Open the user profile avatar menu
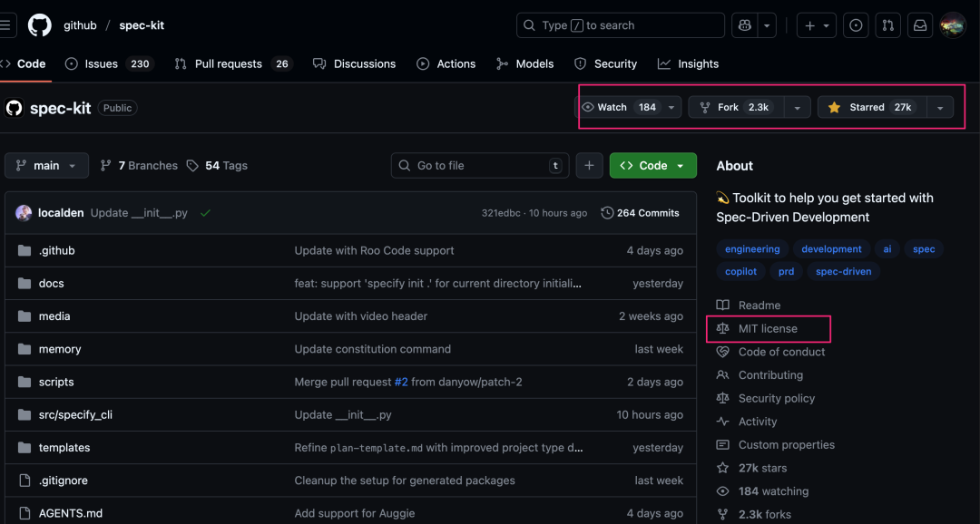Viewport: 980px width, 524px height. (x=953, y=25)
